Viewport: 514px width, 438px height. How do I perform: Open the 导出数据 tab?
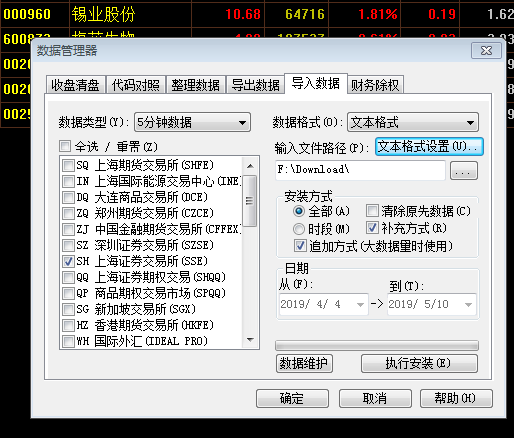[255, 85]
